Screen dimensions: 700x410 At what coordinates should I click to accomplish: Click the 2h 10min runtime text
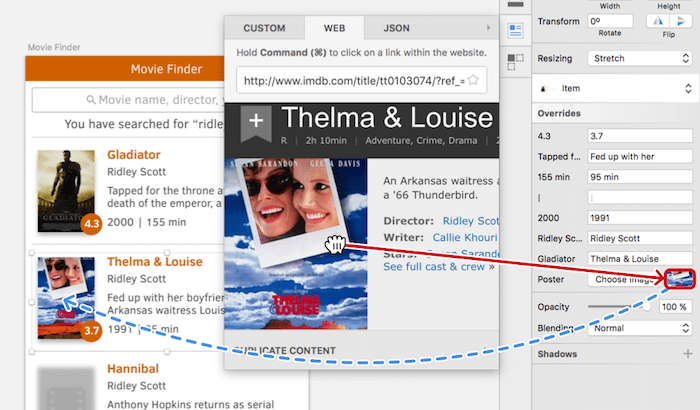click(326, 140)
